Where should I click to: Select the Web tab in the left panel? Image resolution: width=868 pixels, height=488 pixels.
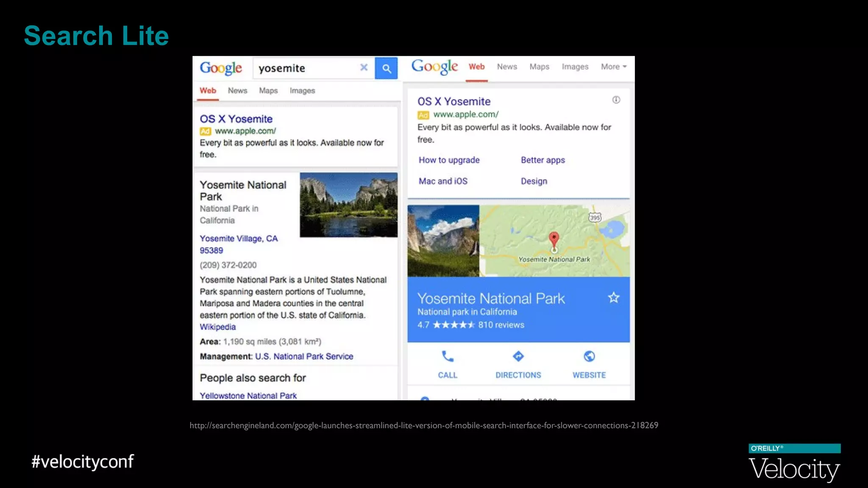(x=208, y=91)
